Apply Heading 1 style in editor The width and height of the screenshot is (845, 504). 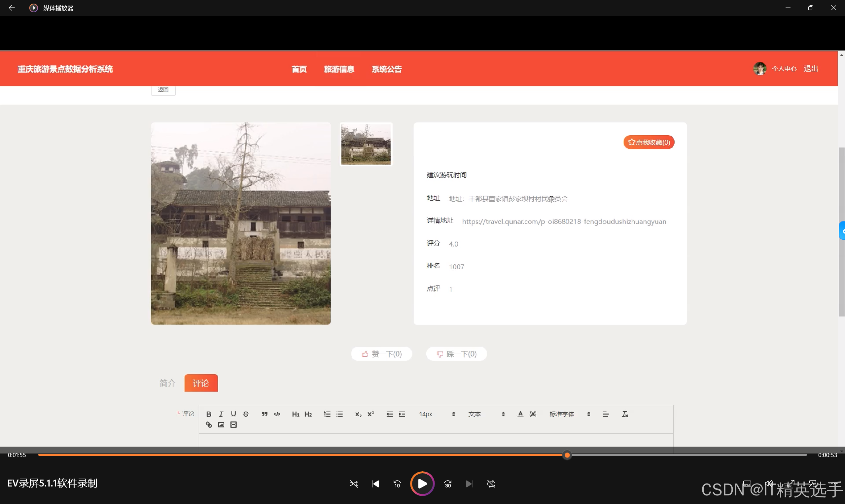(295, 414)
